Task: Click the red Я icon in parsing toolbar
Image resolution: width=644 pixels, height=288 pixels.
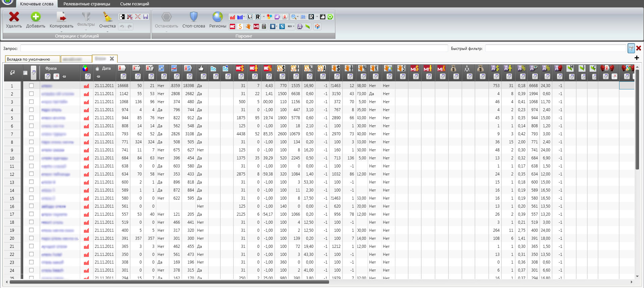Action: pyautogui.click(x=285, y=17)
